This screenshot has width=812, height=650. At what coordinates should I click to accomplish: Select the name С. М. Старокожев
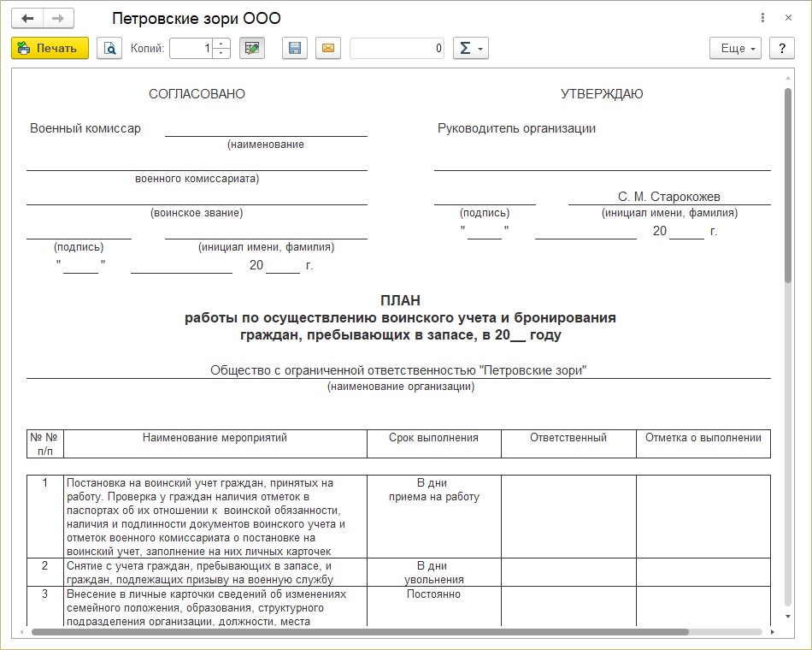click(x=669, y=197)
